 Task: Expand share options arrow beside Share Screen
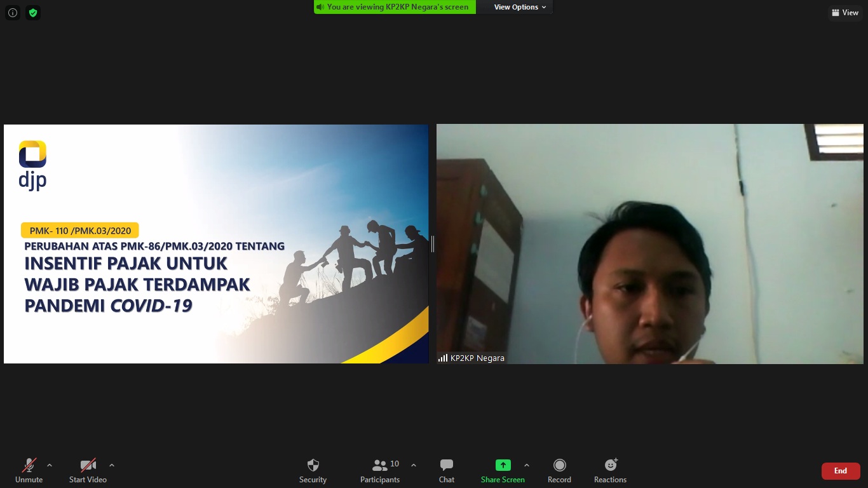pyautogui.click(x=526, y=465)
